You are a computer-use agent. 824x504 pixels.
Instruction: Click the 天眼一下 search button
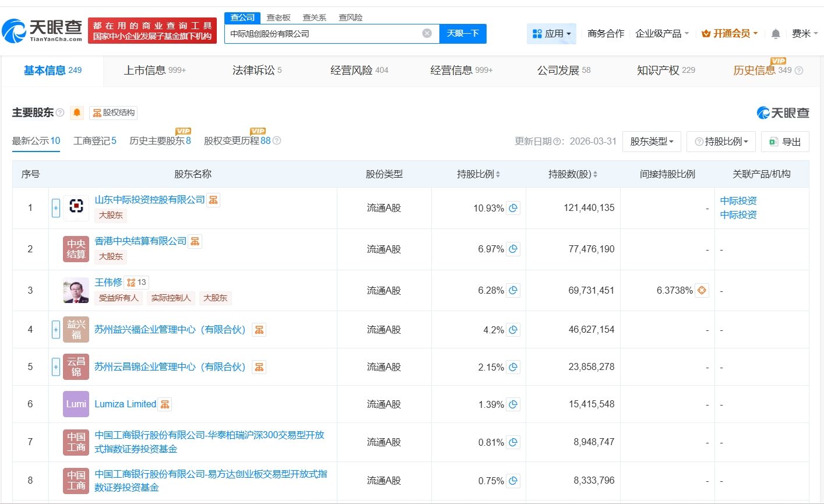pos(463,34)
